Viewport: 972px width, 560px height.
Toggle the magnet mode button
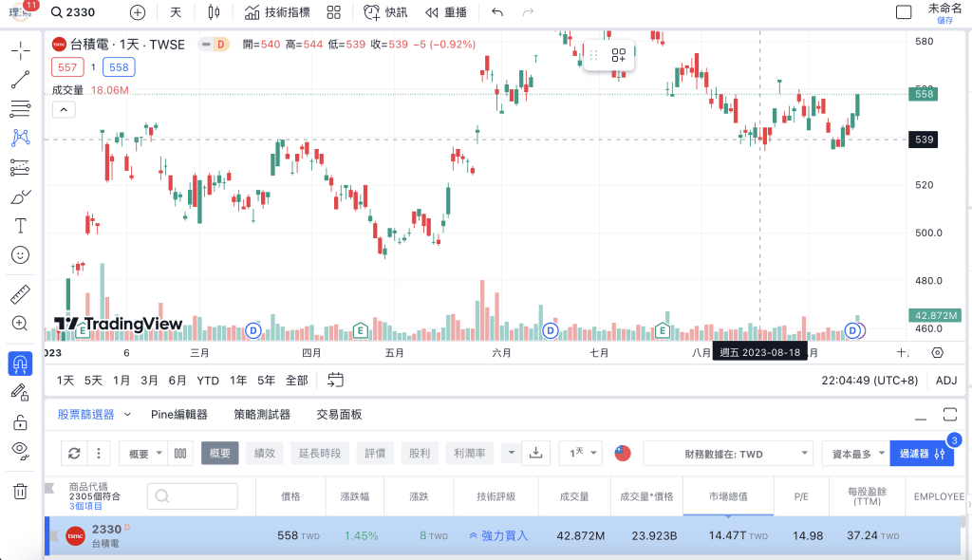pos(20,364)
